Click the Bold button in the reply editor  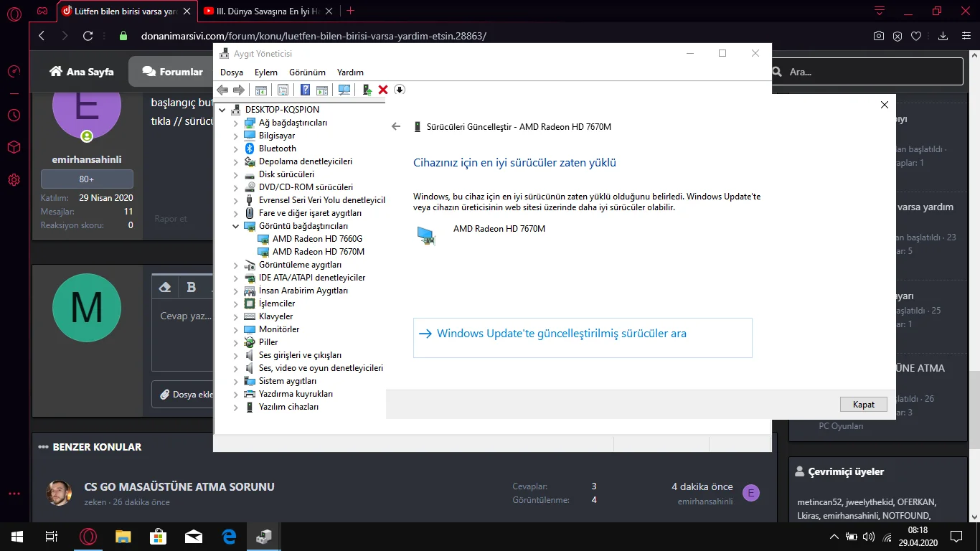click(x=192, y=287)
